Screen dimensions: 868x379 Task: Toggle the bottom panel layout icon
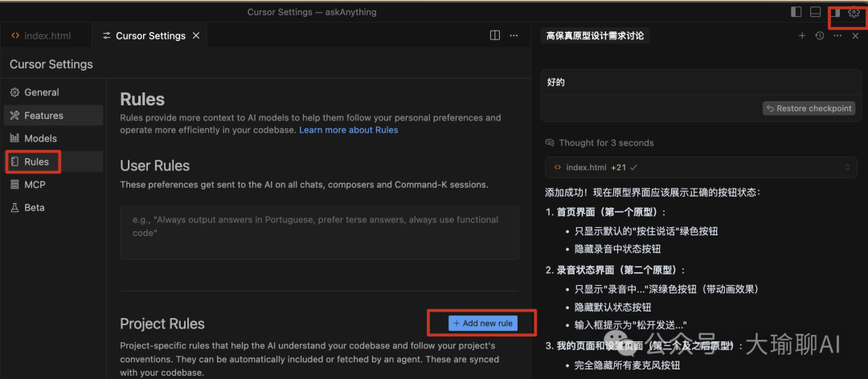pyautogui.click(x=815, y=11)
